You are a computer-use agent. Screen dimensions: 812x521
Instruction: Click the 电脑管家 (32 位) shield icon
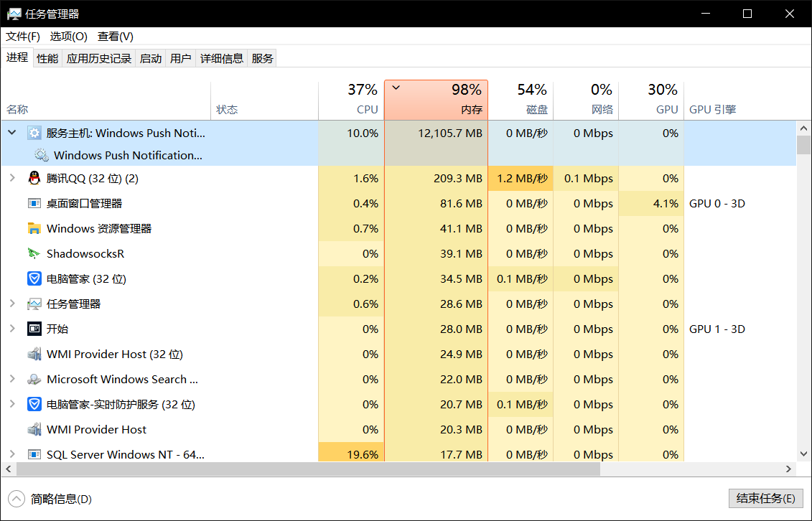[34, 279]
